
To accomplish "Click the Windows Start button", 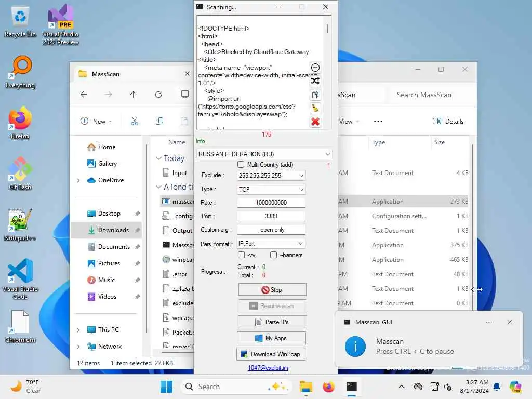I will 166,387.
